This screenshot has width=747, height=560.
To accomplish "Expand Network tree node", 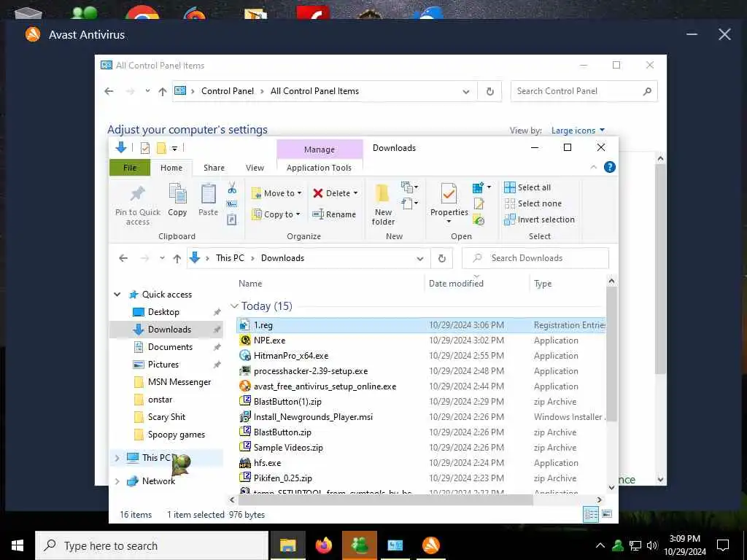I will 117,481.
